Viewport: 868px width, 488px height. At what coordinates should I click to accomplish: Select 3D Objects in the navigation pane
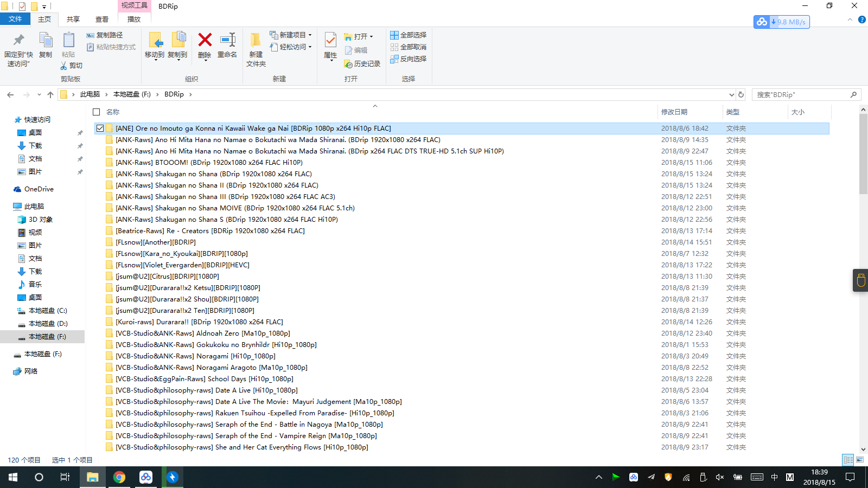click(41, 220)
